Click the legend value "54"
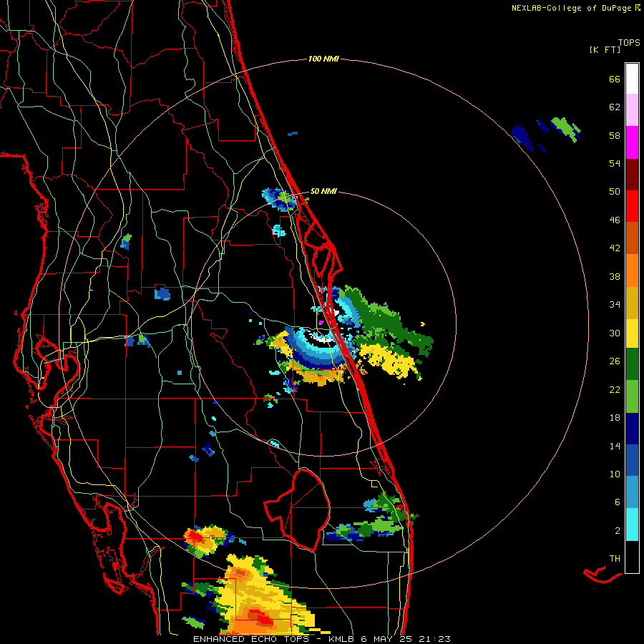Viewport: 644px width, 644px height. click(615, 163)
